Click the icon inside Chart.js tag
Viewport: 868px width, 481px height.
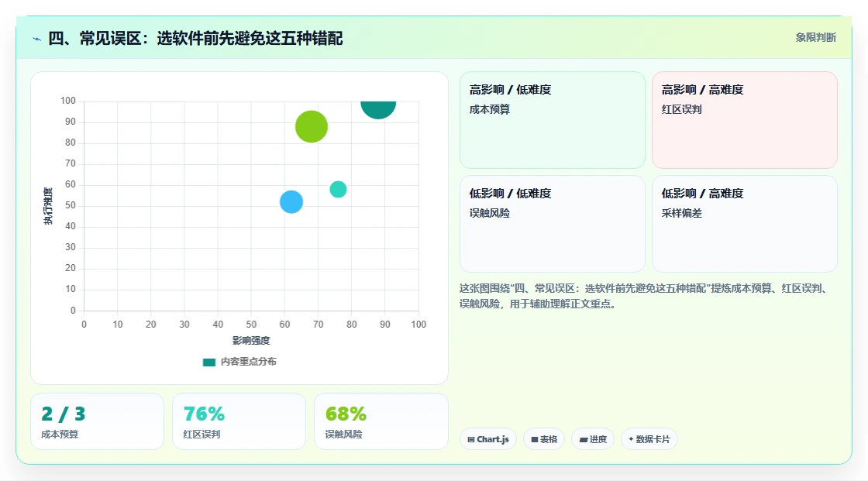[x=471, y=439]
